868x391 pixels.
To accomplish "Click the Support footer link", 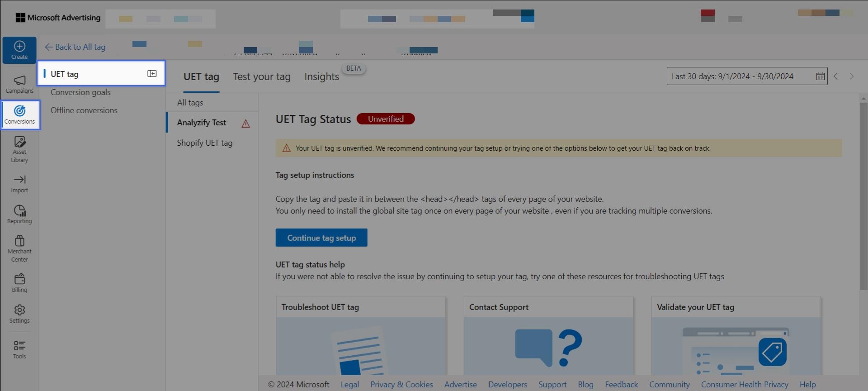I will (552, 385).
